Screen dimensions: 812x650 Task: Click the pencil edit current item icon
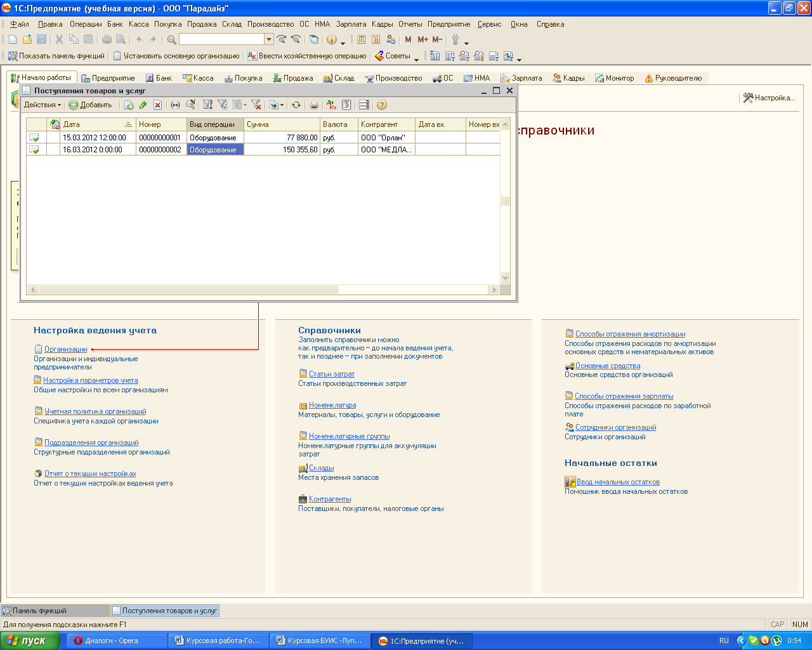(x=143, y=105)
